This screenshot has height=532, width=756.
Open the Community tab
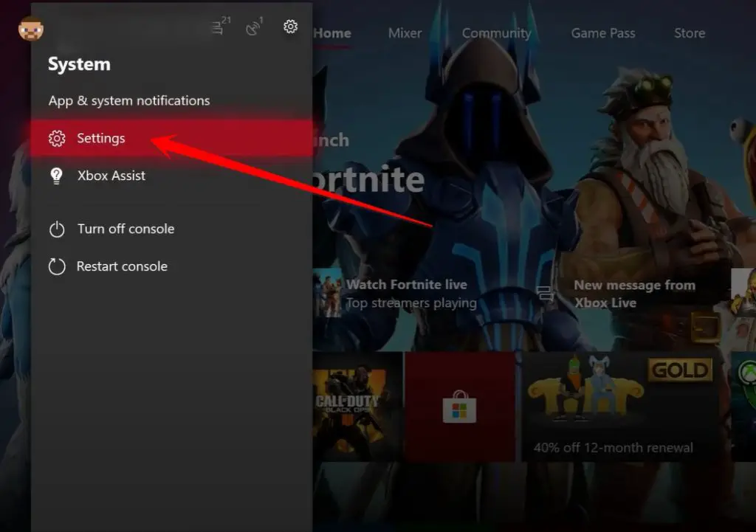pos(497,33)
